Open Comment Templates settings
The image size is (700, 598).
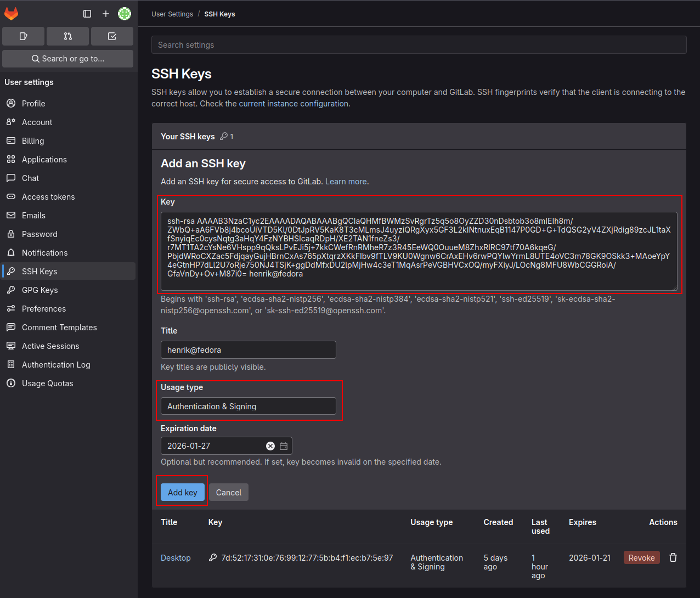click(69, 327)
